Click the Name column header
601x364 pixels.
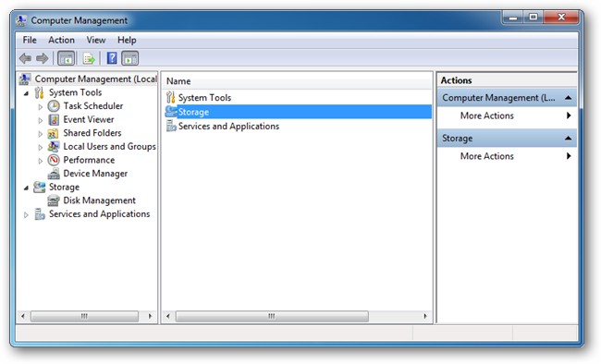[x=297, y=81]
